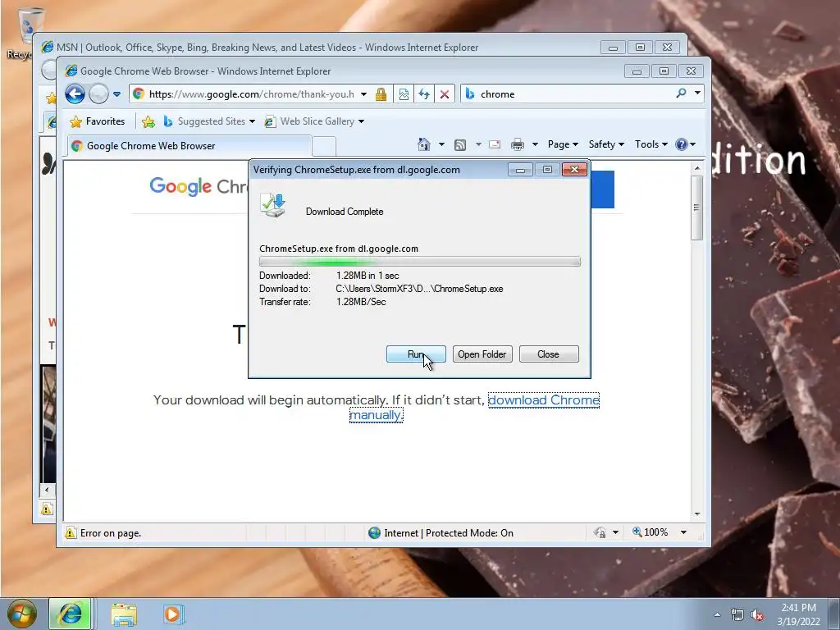840x630 pixels.
Task: Click the scroll up arrow of page
Action: pos(697,168)
